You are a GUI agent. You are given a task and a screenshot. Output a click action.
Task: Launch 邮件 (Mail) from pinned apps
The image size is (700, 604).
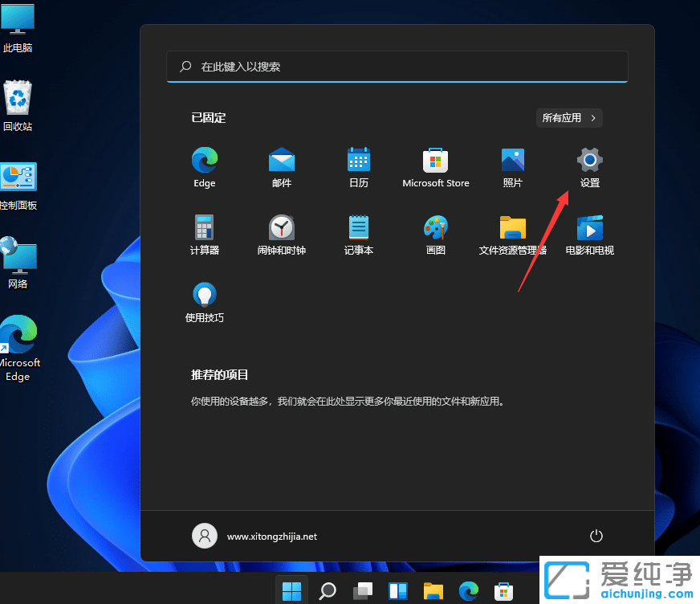(x=282, y=160)
